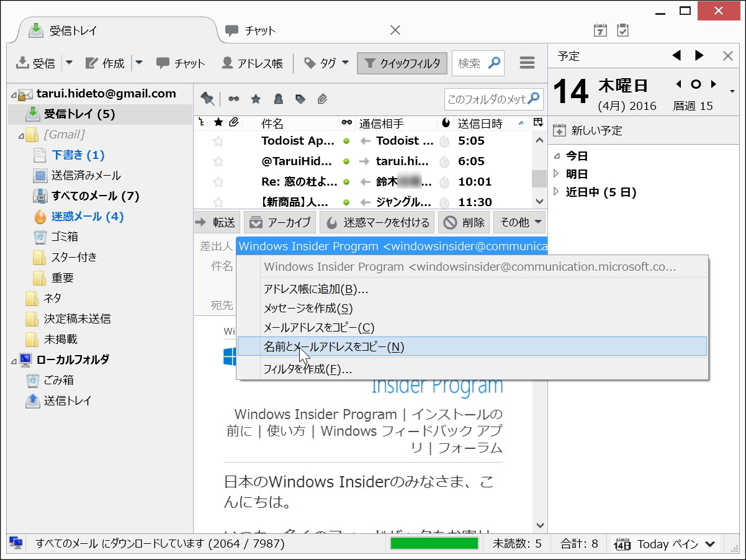Viewport: 746px width, 560px height.
Task: Filter messages by starred using star icon
Action: pyautogui.click(x=256, y=99)
